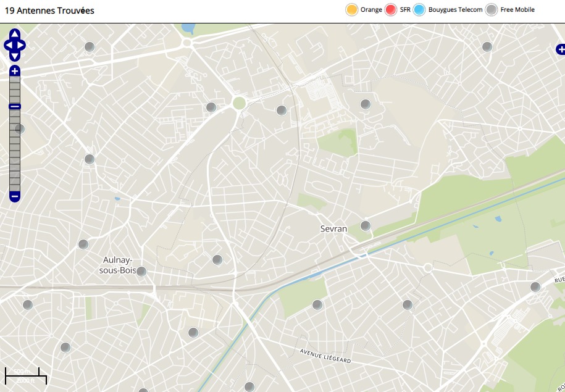This screenshot has width=565, height=392.
Task: Click the antenna marker west of the roundabout
Action: (x=211, y=107)
